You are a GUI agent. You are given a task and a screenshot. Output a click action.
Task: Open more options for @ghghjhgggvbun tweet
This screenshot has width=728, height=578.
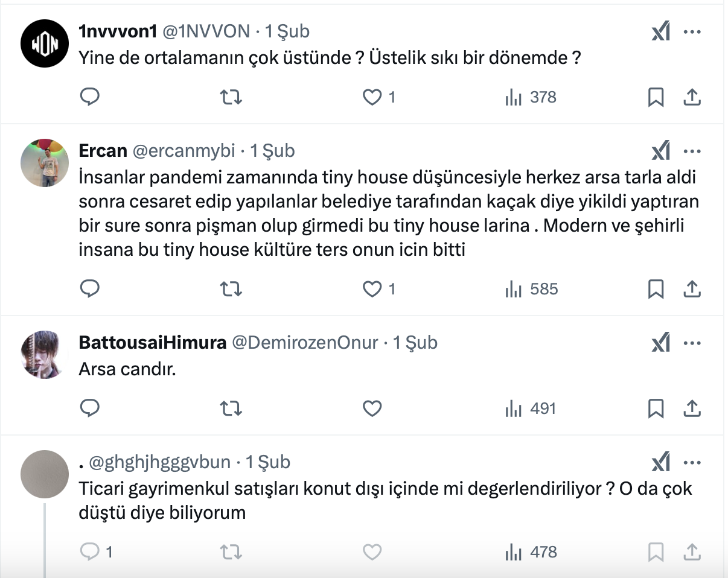(x=692, y=463)
